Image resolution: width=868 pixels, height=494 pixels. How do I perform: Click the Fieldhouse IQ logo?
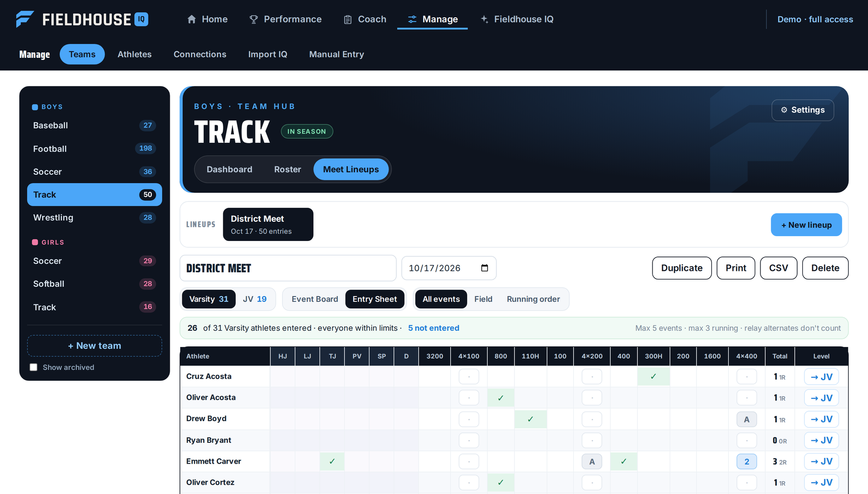[x=81, y=19]
